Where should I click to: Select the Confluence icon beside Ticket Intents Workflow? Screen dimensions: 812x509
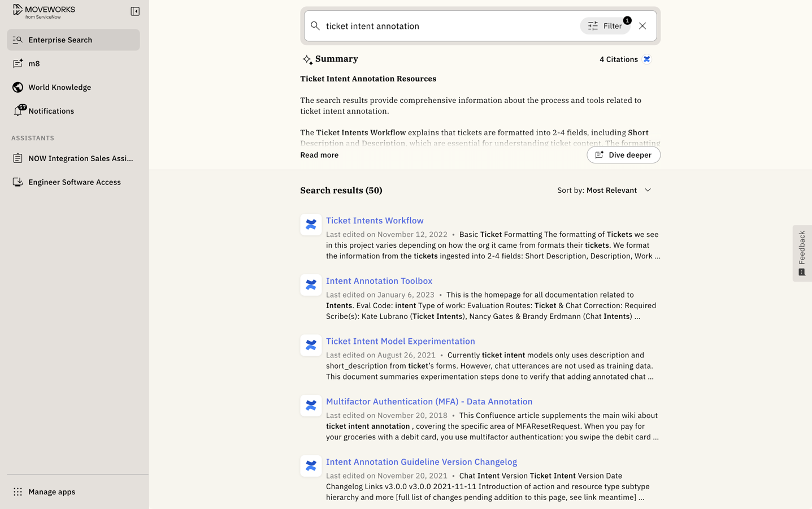click(x=311, y=225)
